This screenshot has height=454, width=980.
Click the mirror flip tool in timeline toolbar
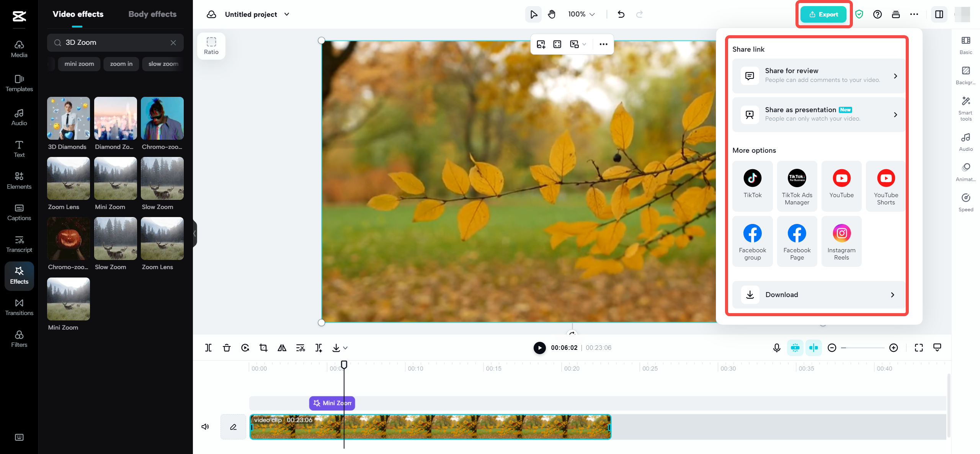pos(282,348)
